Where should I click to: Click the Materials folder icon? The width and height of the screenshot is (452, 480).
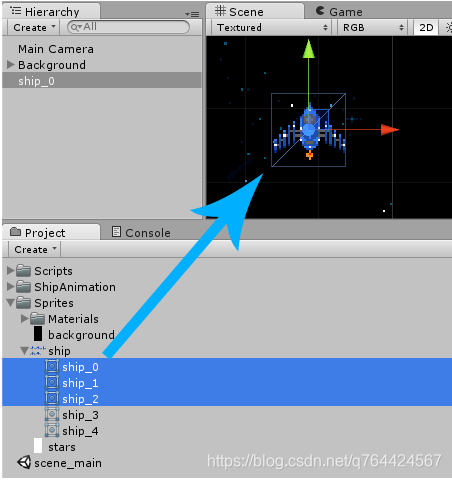37,319
